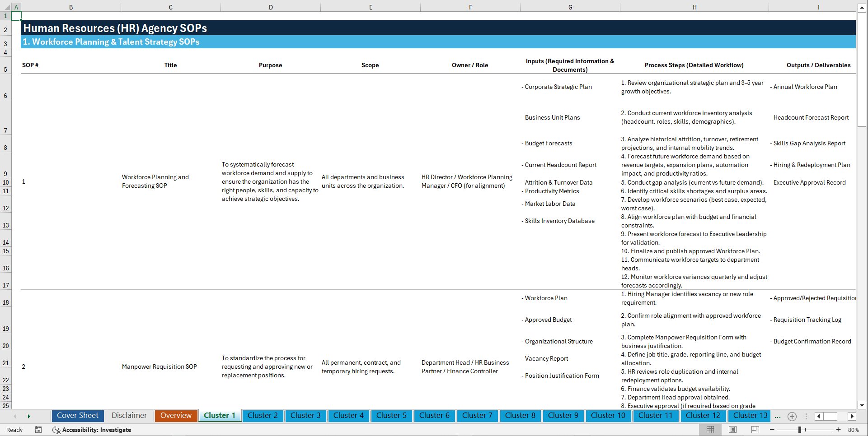The image size is (868, 436).
Task: Click the Accessibility: Investigate button
Action: (92, 430)
